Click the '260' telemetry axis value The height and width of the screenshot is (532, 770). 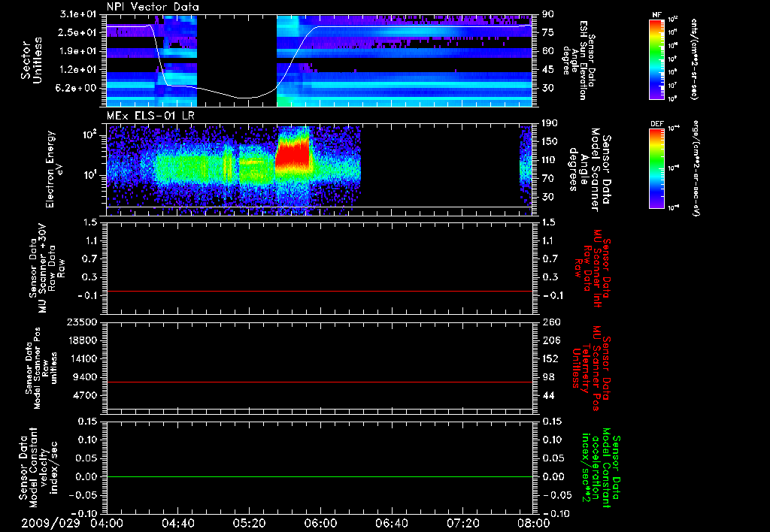(x=551, y=322)
